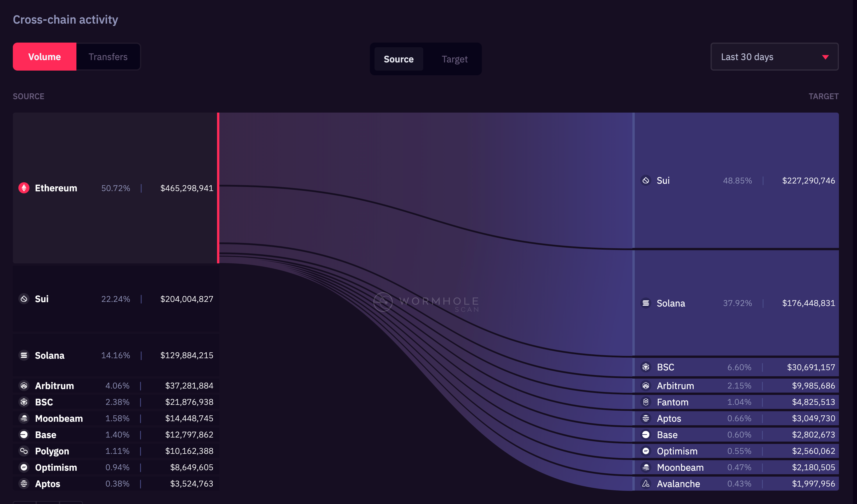Image resolution: width=857 pixels, height=504 pixels.
Task: Switch chart to Transfers mode
Action: [x=108, y=57]
